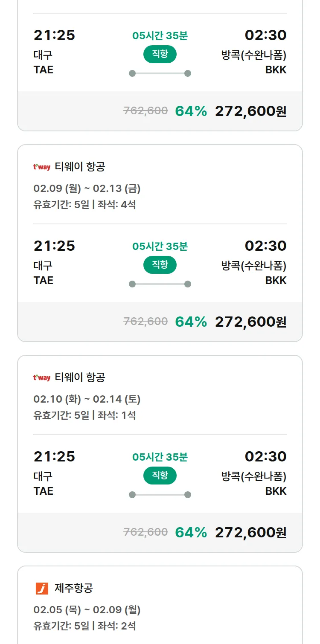Click the 직항 badge on the 02.09 (월) flight
Screen dimensions: 320x644
click(x=160, y=265)
